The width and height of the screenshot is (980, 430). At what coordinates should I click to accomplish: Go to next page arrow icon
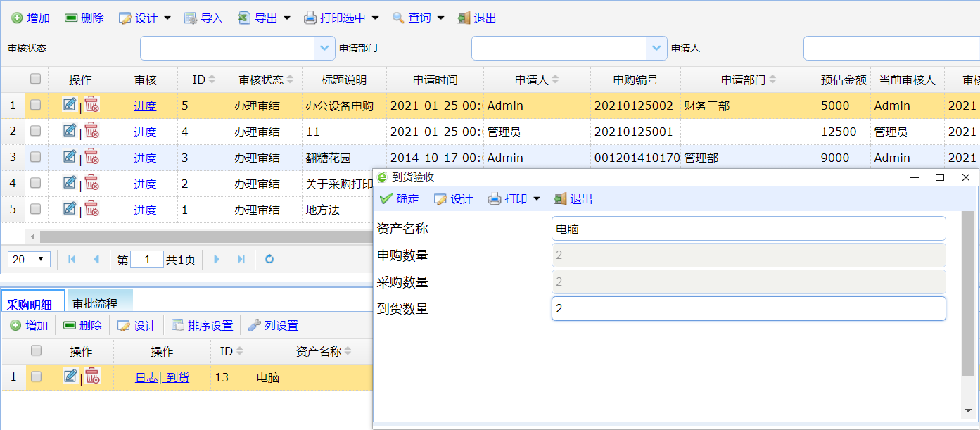click(217, 259)
